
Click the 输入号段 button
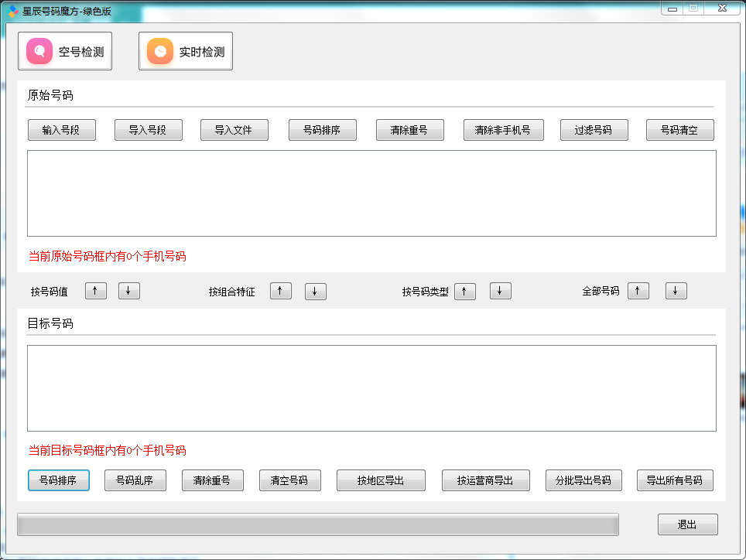coord(62,130)
